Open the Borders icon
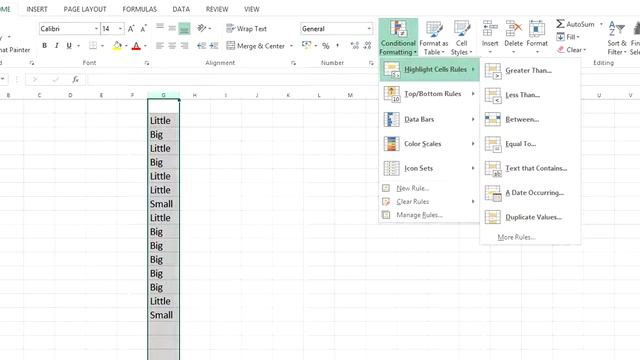Viewport: 640px width, 360px height. (x=93, y=46)
